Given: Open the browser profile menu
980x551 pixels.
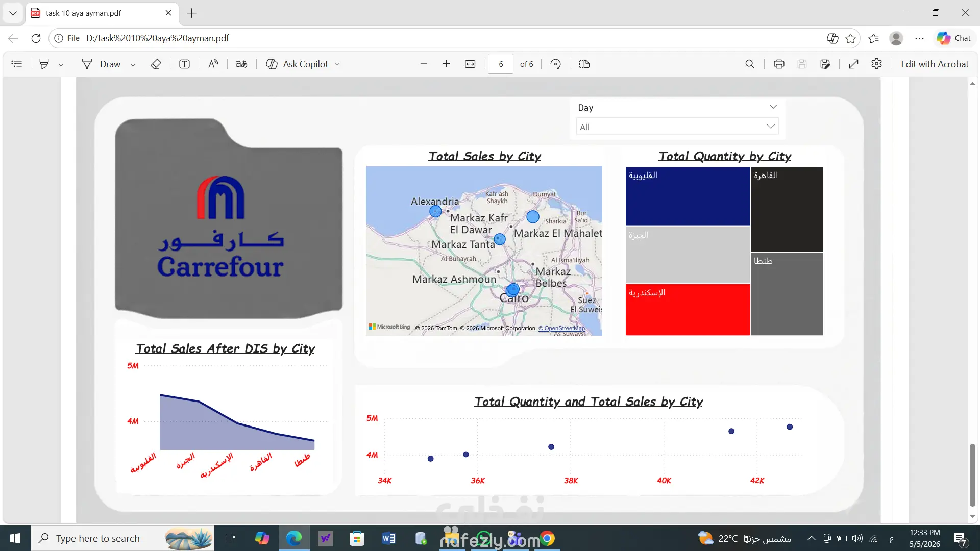Looking at the screenshot, I should coord(896,38).
